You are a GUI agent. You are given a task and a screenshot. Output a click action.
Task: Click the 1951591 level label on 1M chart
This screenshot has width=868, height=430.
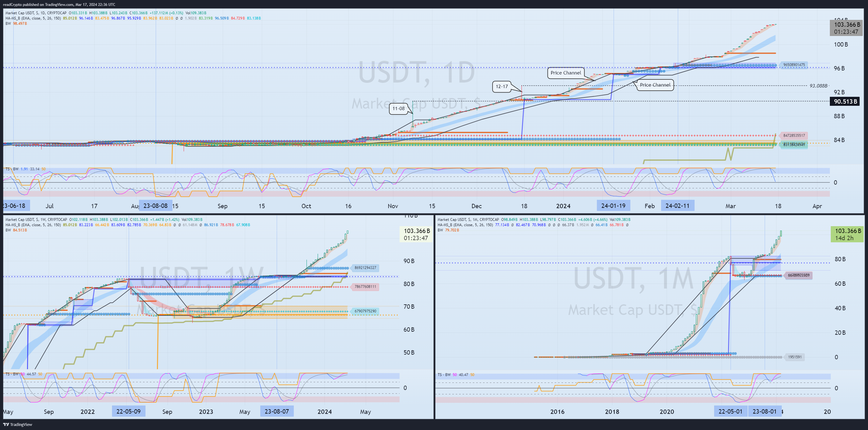click(794, 357)
